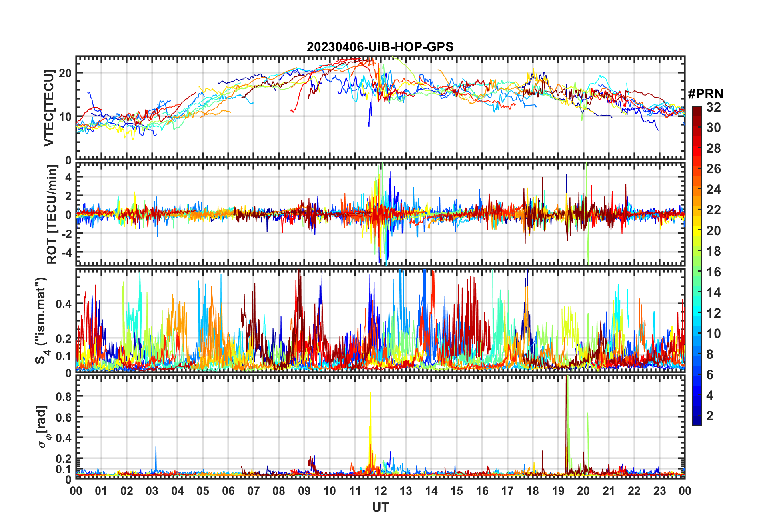Click the colorbar tick label 2
Screen dimensions: 761x532
click(x=710, y=416)
